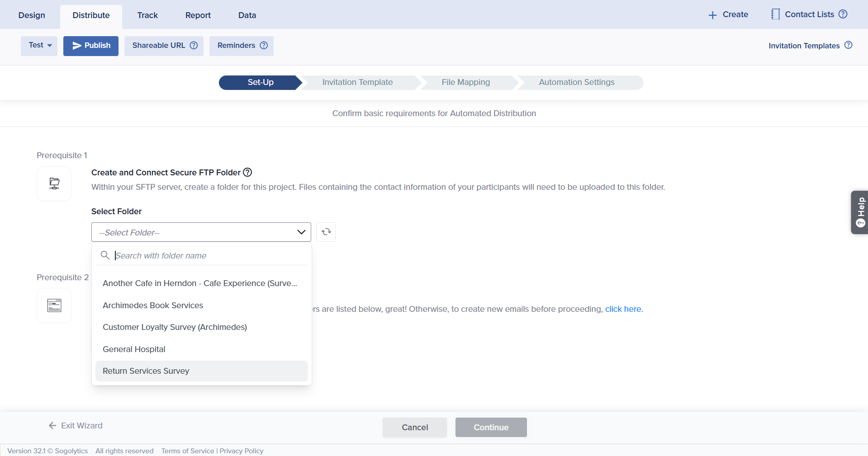
Task: Click the Shareable URL help icon
Action: [194, 45]
